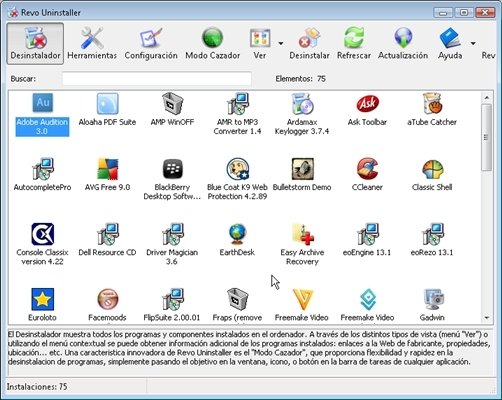Select AutocompletePro program
Screen dimensions: 502x400
tap(42, 175)
